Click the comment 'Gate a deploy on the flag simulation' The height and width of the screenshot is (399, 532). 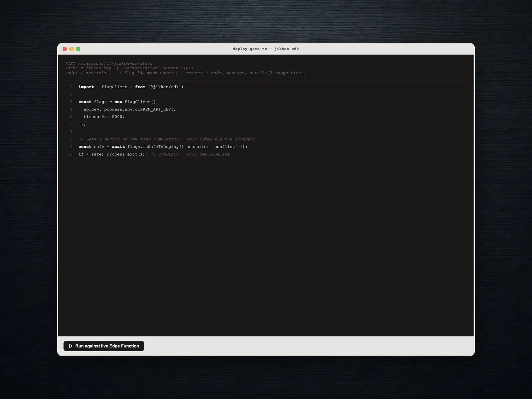tap(168, 139)
